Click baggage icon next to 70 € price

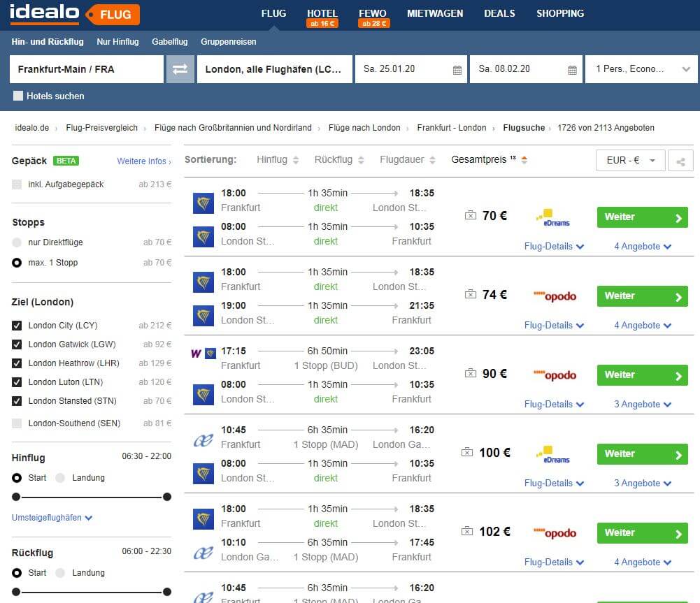(471, 215)
